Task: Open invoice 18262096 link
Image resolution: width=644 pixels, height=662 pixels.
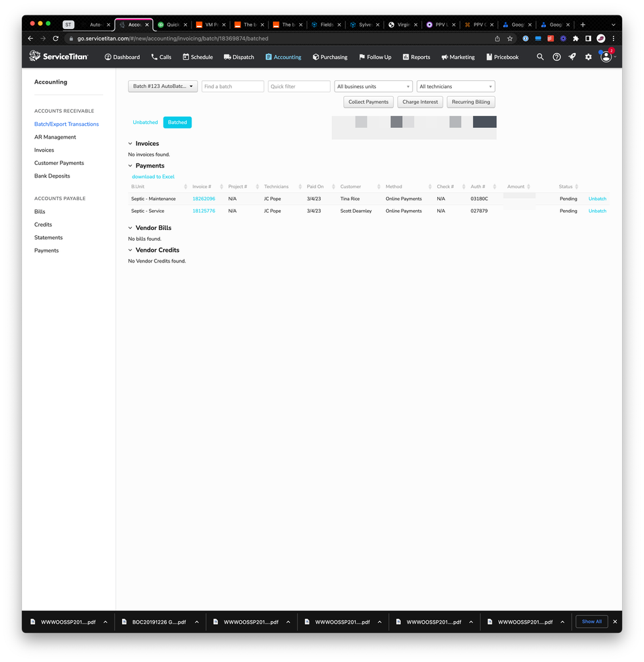Action: point(203,199)
